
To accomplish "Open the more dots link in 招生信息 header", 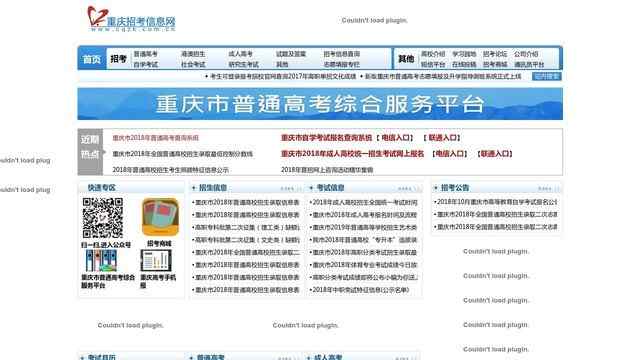I will 291,189.
